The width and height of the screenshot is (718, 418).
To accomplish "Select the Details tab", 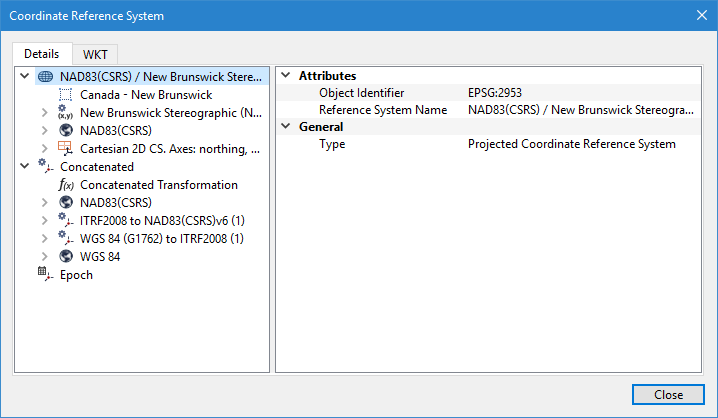I will 42,53.
